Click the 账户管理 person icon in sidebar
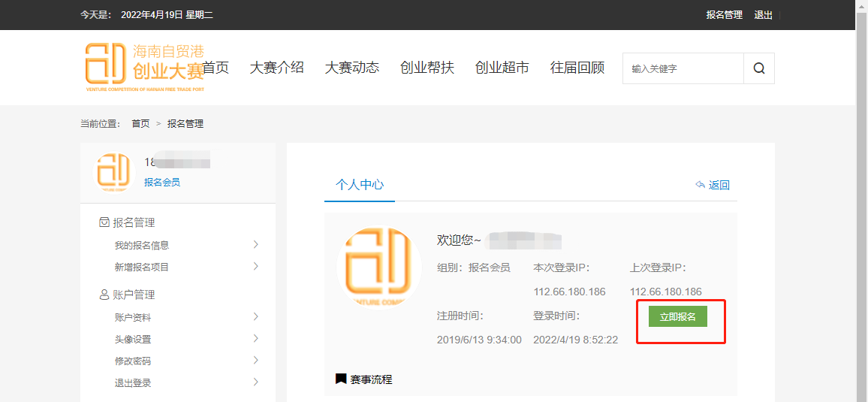Screen dimensions: 868x402 104,295
